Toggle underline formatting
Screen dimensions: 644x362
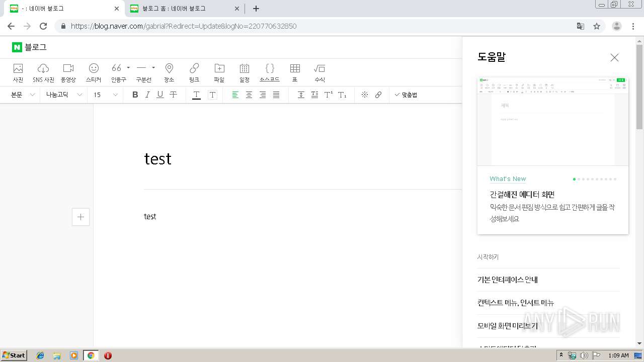160,95
